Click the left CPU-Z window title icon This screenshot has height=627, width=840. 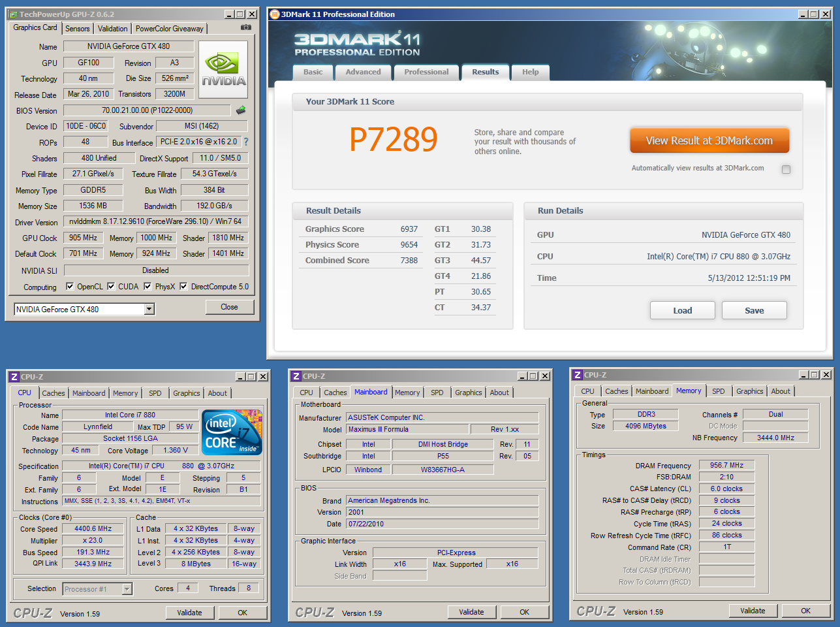[x=14, y=377]
